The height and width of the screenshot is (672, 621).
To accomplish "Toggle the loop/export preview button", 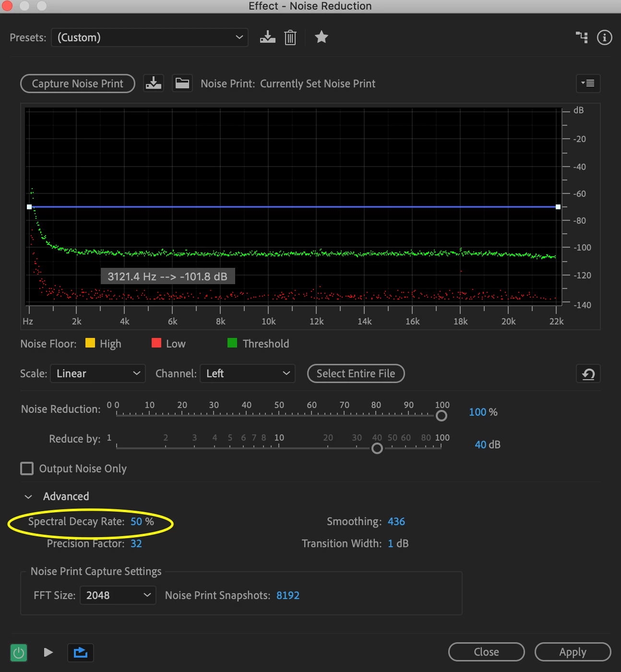I will coord(80,652).
